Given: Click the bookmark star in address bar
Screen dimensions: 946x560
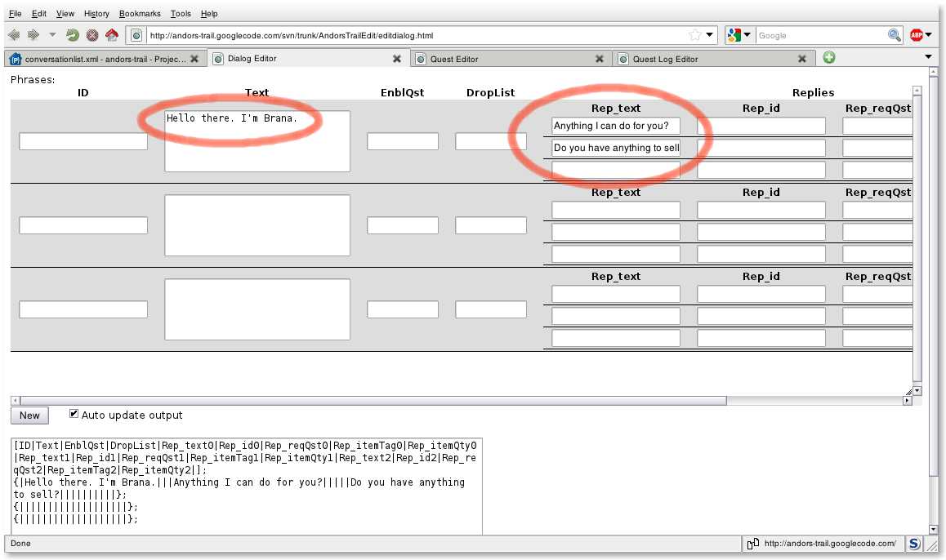Looking at the screenshot, I should [694, 35].
